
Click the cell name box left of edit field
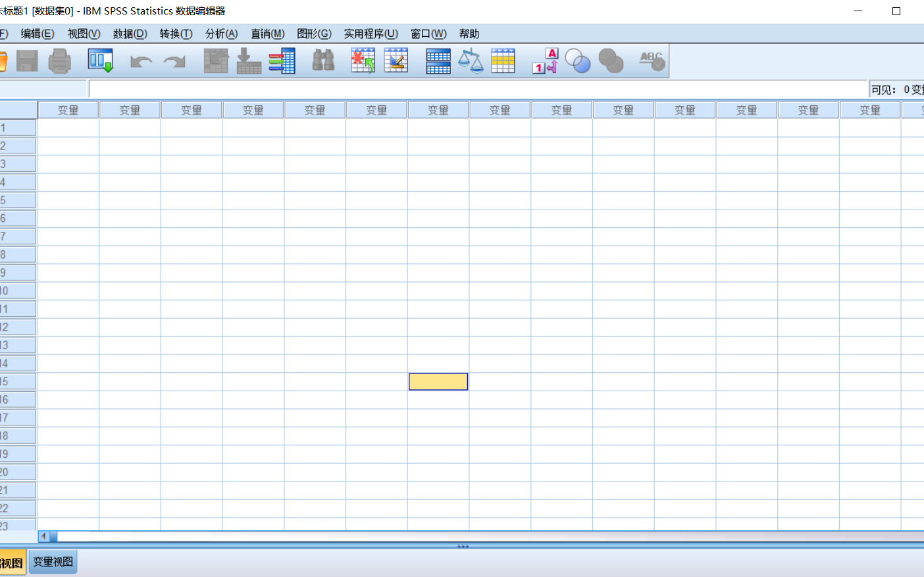coord(43,89)
